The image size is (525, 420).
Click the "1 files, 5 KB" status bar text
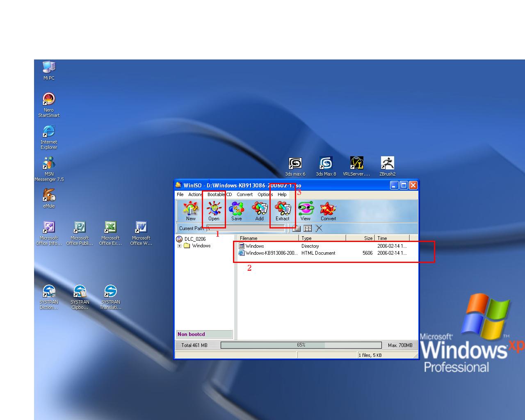pyautogui.click(x=370, y=355)
